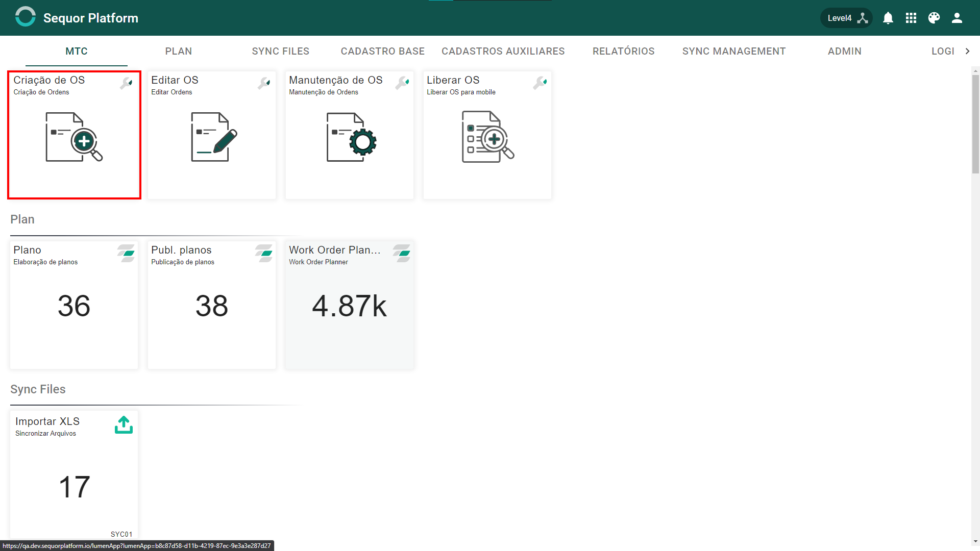Click the scrollbar up arrow
This screenshot has width=980, height=551.
[x=975, y=71]
